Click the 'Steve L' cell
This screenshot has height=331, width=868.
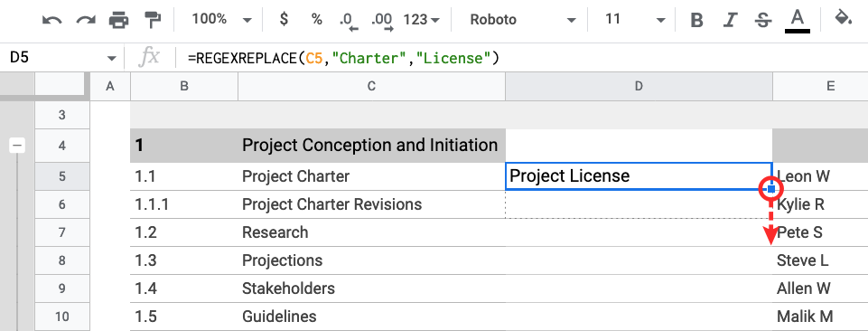point(820,260)
